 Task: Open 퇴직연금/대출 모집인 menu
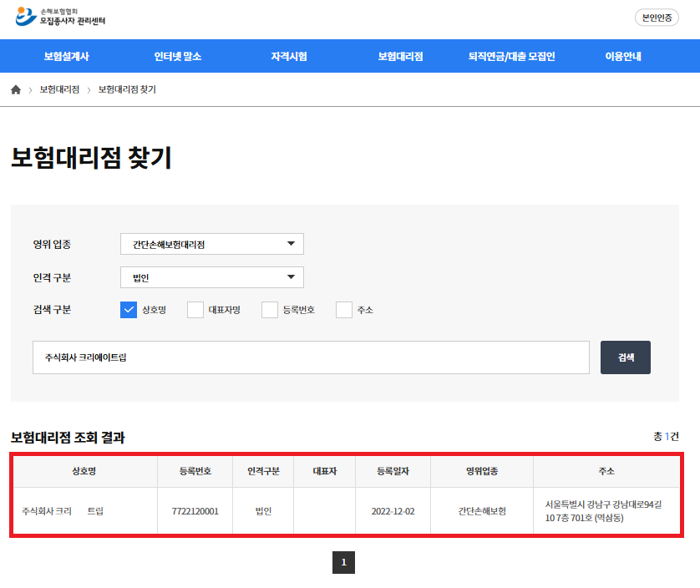click(x=511, y=57)
